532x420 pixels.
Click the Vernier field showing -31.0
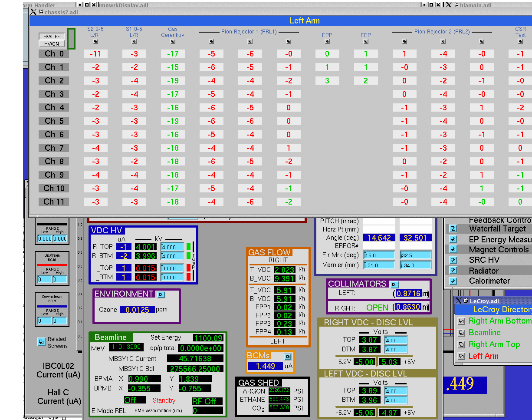[x=379, y=265]
